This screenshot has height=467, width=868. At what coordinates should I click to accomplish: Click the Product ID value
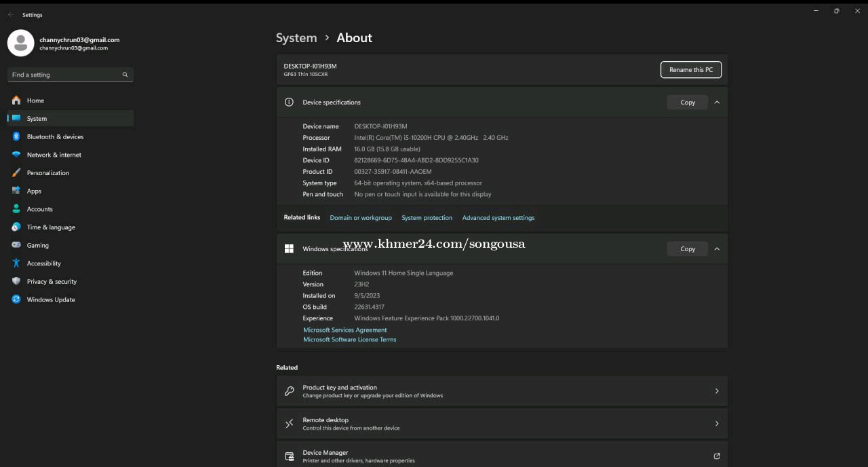pos(393,172)
